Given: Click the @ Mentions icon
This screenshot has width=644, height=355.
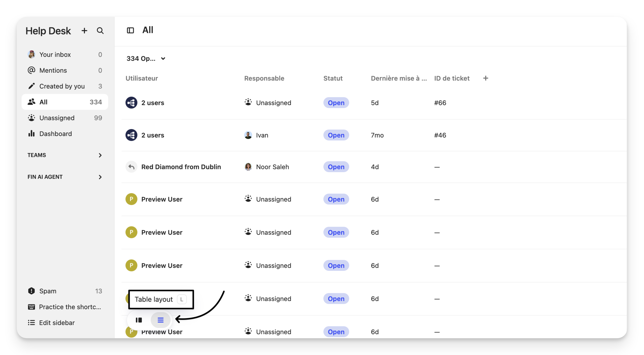Looking at the screenshot, I should click(31, 70).
